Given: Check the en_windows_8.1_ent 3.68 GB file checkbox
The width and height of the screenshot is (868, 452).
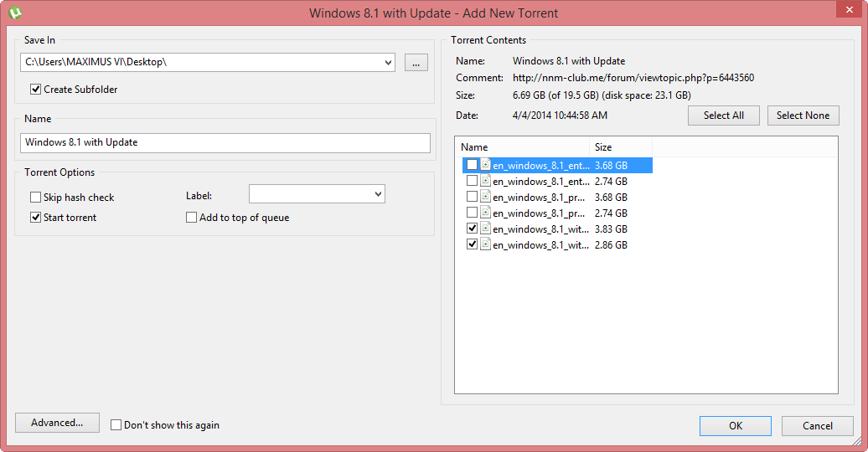Looking at the screenshot, I should coord(472,164).
